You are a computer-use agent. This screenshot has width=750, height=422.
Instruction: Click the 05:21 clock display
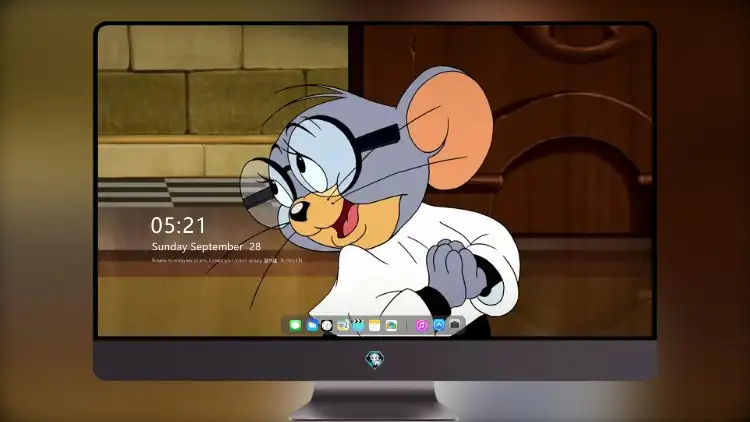point(178,225)
